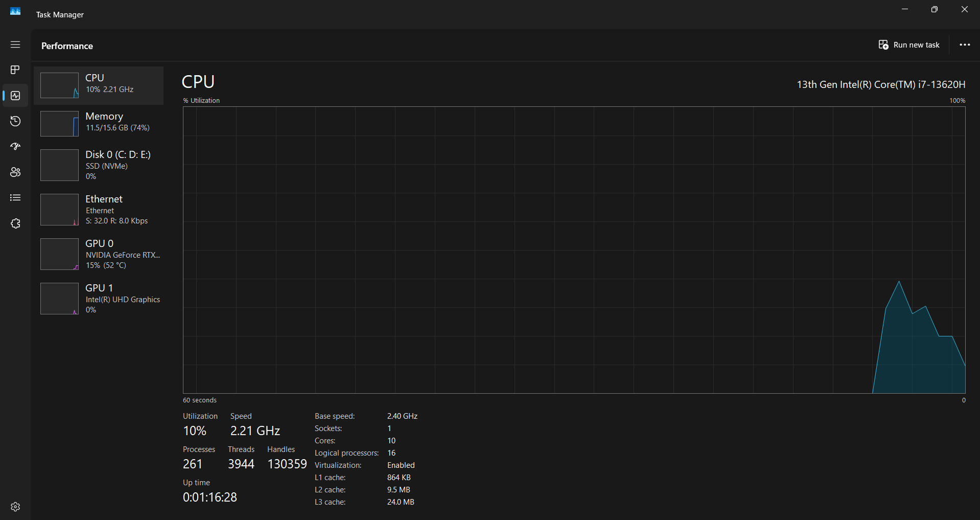Screen dimensions: 980x520
Task: Open the App history page
Action: (x=15, y=121)
